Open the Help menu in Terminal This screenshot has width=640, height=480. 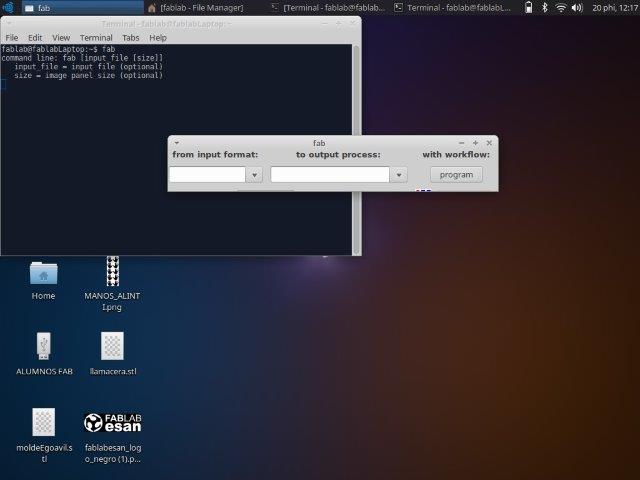click(158, 38)
